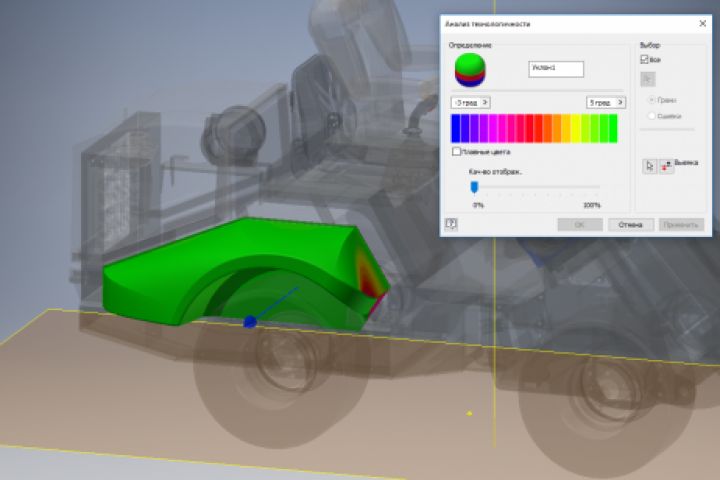Click the OK button
This screenshot has height=480, width=720.
580,225
